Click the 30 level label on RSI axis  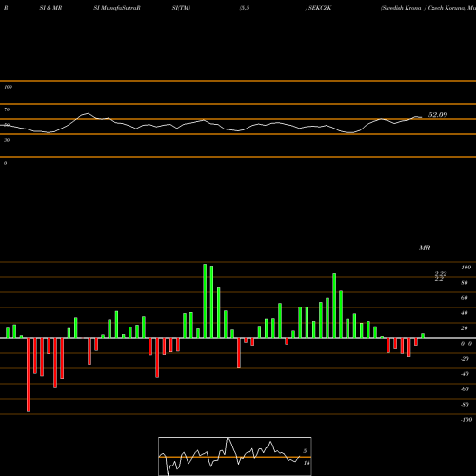click(7, 140)
